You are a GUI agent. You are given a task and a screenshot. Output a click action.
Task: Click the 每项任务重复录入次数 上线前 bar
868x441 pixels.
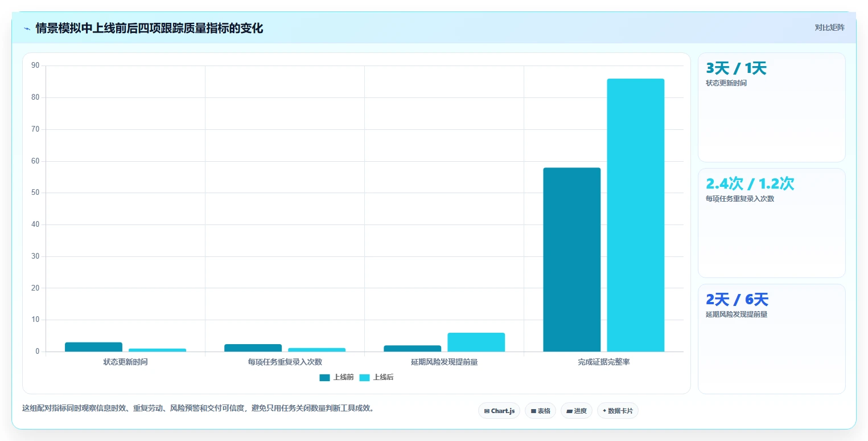click(x=253, y=348)
